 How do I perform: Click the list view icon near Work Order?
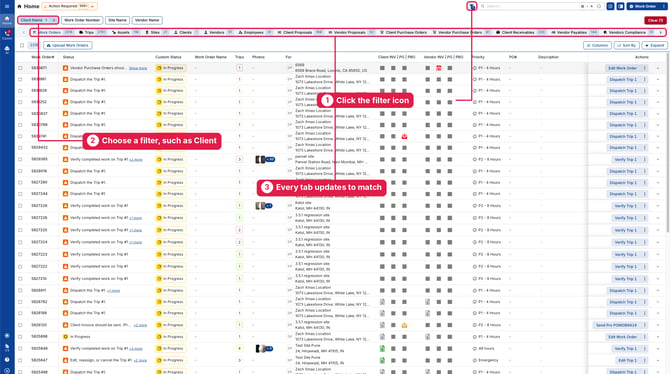(x=610, y=6)
